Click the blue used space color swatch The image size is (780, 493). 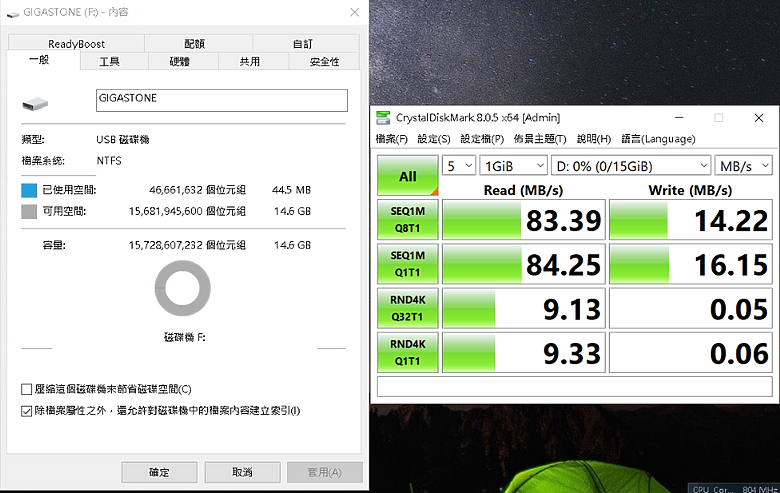pos(29,190)
